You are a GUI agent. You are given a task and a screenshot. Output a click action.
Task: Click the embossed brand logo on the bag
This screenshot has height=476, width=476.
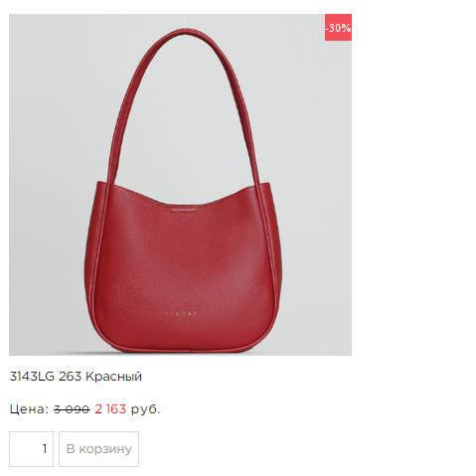tap(181, 313)
